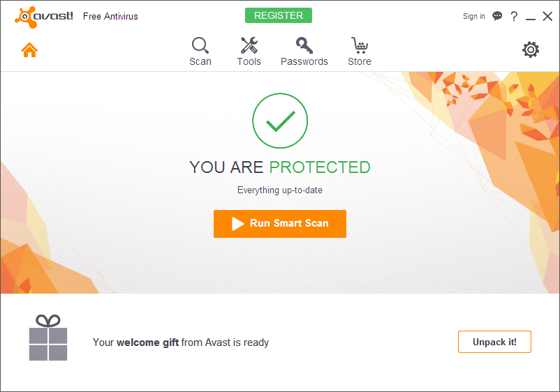Open the feedback speech bubble icon
This screenshot has width=560, height=392.
(497, 16)
